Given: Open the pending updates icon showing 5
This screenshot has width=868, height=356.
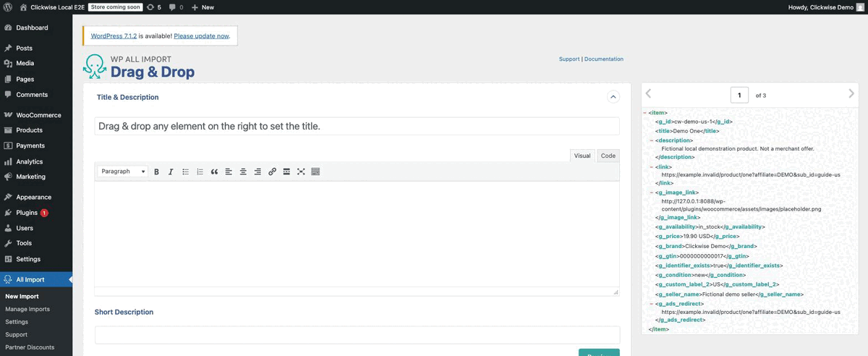Looking at the screenshot, I should (x=153, y=7).
